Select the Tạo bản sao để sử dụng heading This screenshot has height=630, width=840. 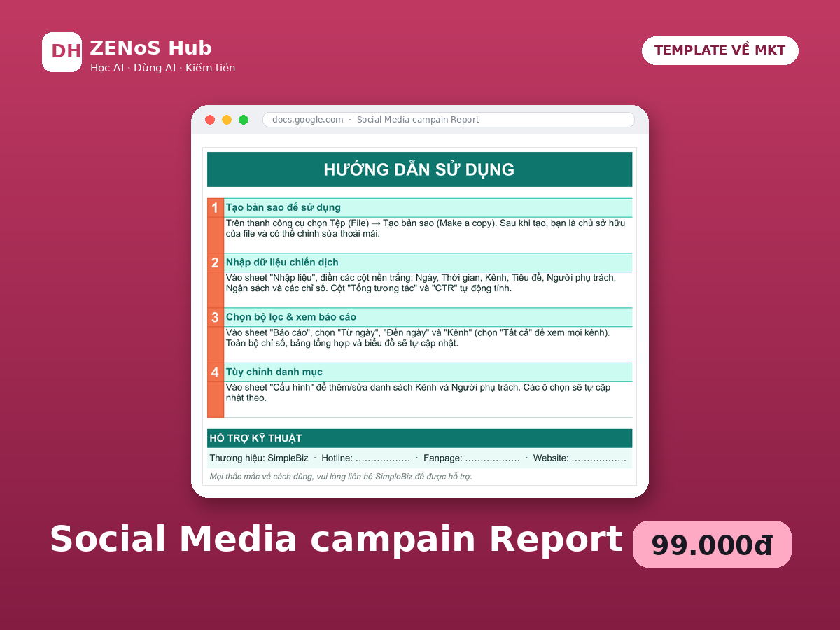(x=283, y=208)
